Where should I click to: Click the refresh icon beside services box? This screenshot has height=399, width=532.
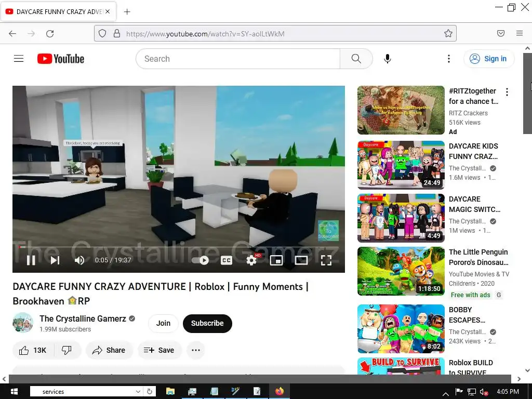pyautogui.click(x=150, y=392)
